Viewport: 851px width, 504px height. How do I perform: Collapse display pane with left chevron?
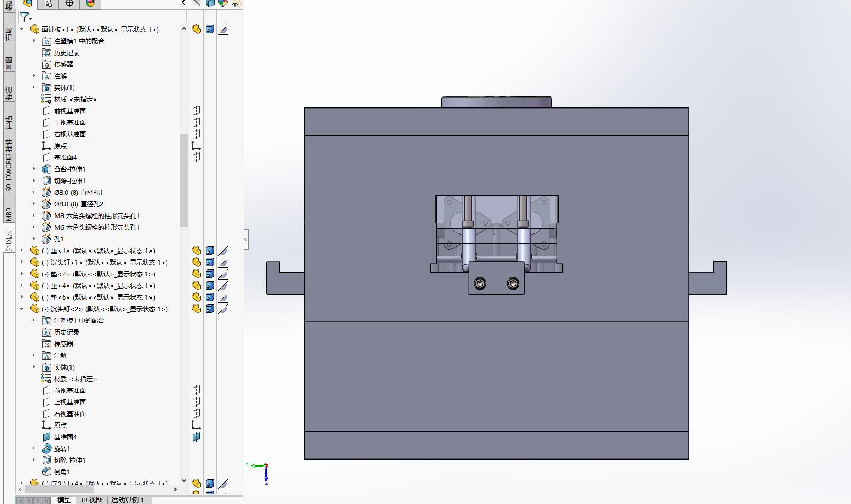click(x=183, y=3)
